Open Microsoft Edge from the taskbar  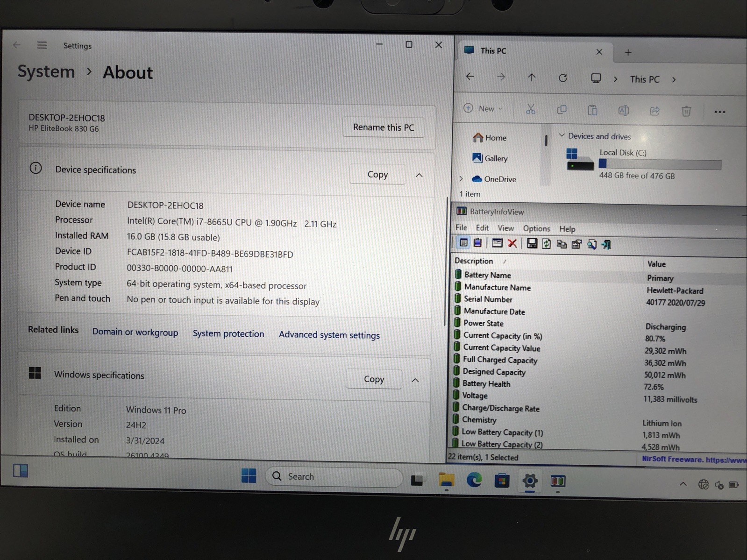click(x=474, y=480)
